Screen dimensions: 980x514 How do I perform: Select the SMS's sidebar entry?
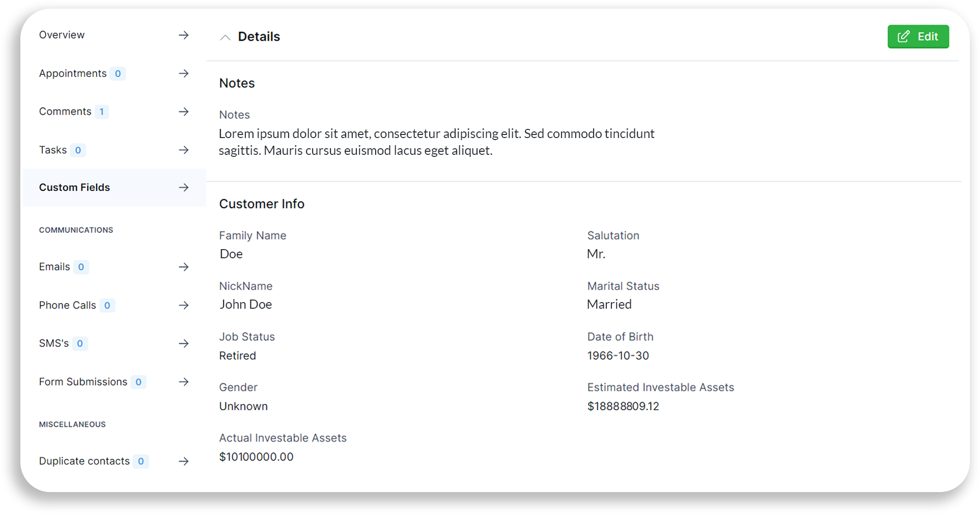point(115,344)
